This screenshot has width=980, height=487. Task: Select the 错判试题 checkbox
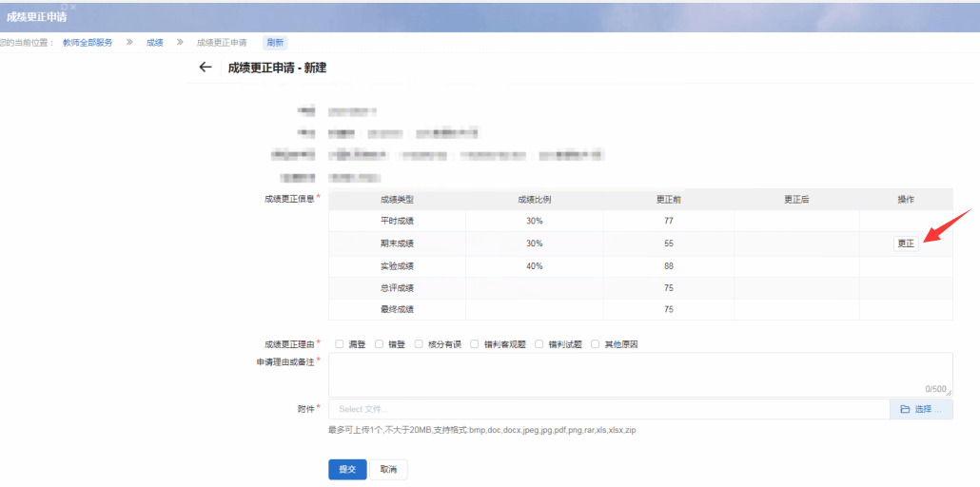pos(539,344)
